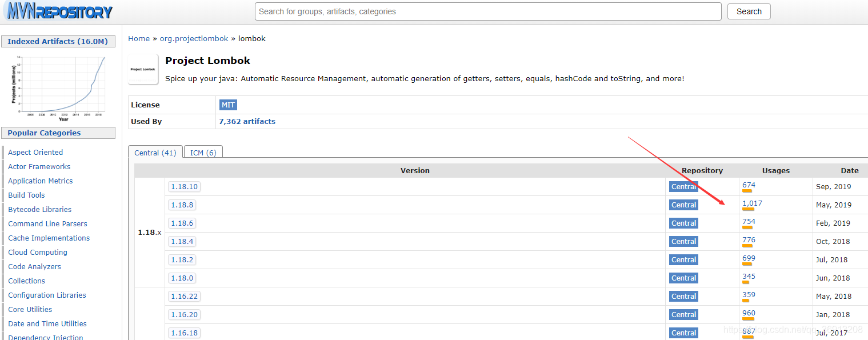Image resolution: width=868 pixels, height=340 pixels.
Task: Open version 1.16.18
Action: pyautogui.click(x=184, y=333)
